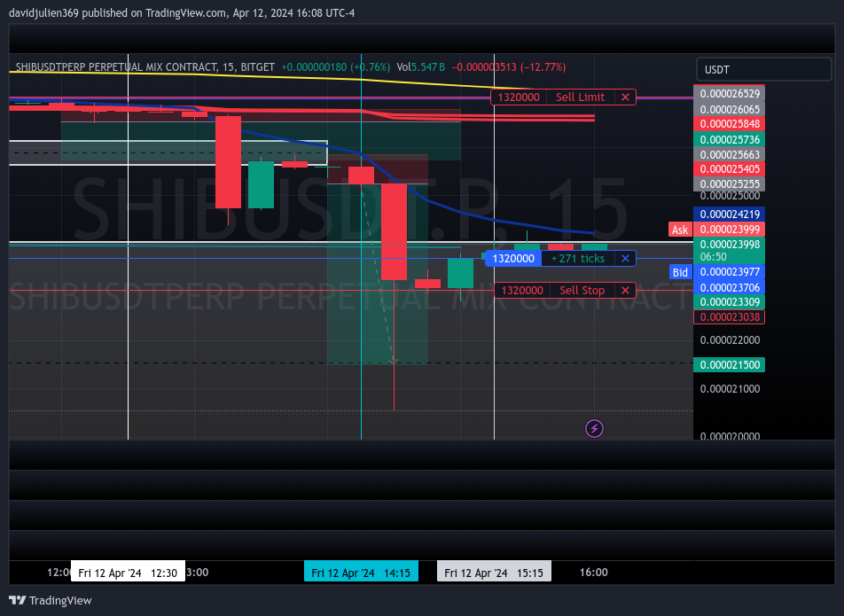Image resolution: width=844 pixels, height=616 pixels.
Task: Click the 0.000022000 price axis value
Action: click(x=730, y=340)
